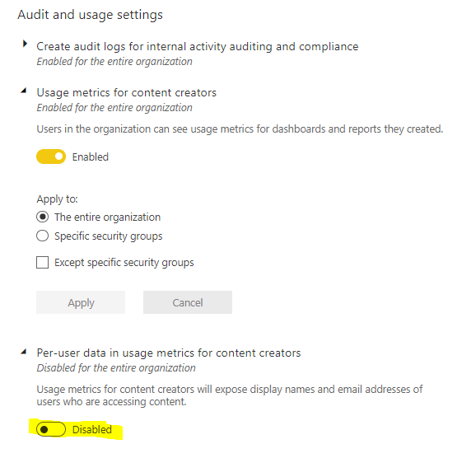The height and width of the screenshot is (458, 476).
Task: Click Create audit logs for internal activity heading
Action: coord(198,46)
